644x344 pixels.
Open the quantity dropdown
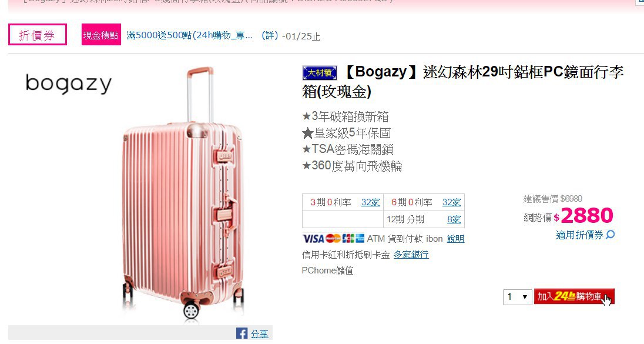coord(518,297)
